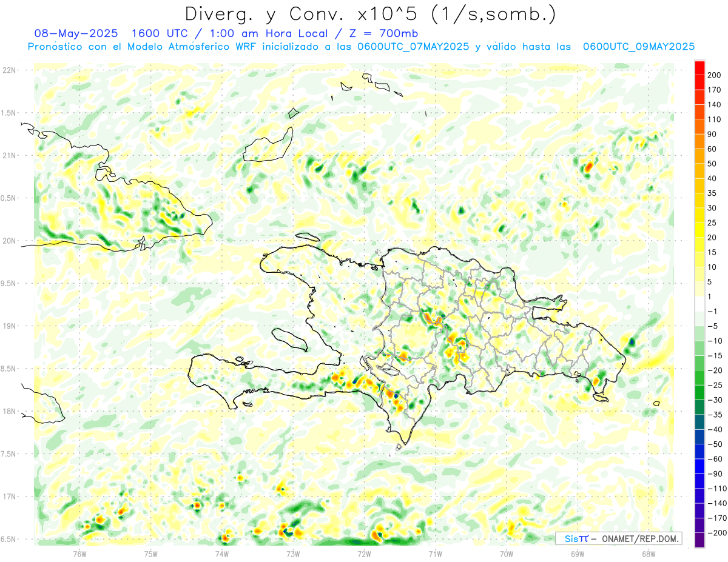Select the '21N' latitude label
This screenshot has height=562, width=728.
pos(9,155)
